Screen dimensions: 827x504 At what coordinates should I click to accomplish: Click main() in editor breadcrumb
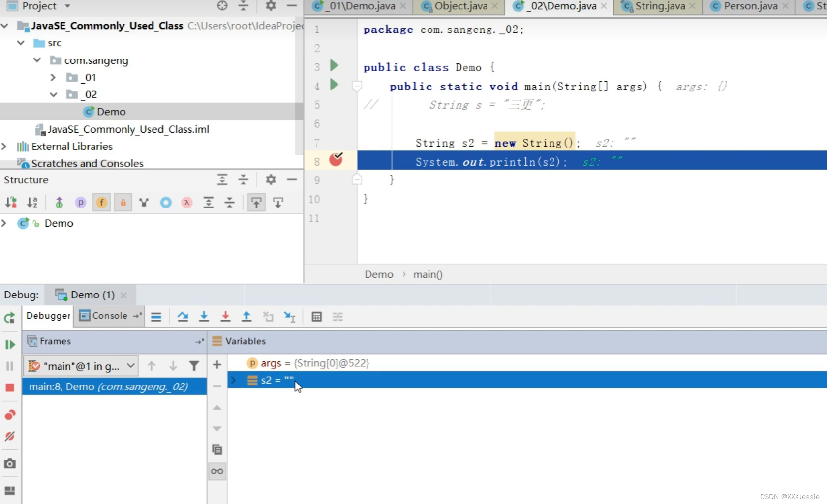coord(428,274)
